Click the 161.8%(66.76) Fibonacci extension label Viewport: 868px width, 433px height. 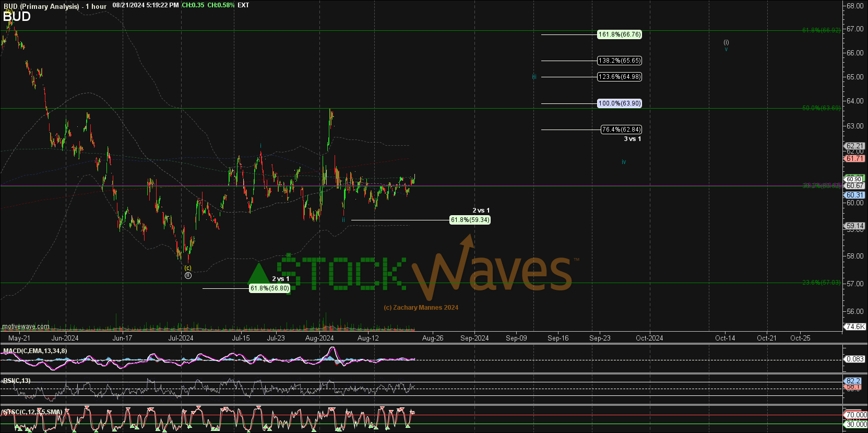click(620, 34)
